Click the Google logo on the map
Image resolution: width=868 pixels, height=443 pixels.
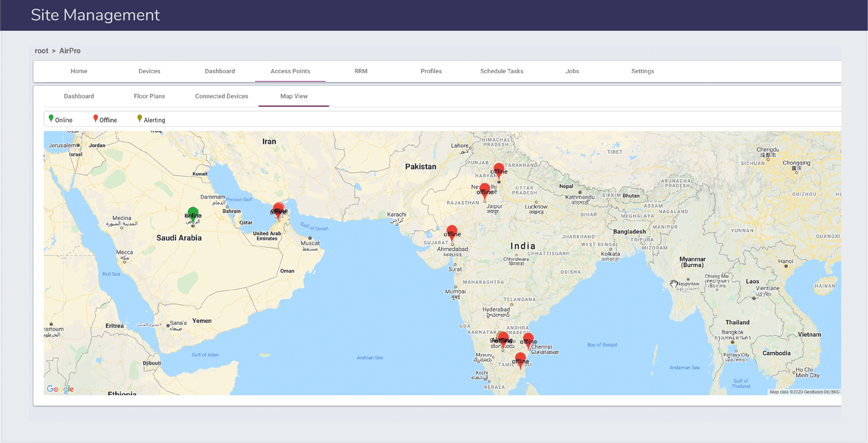60,389
